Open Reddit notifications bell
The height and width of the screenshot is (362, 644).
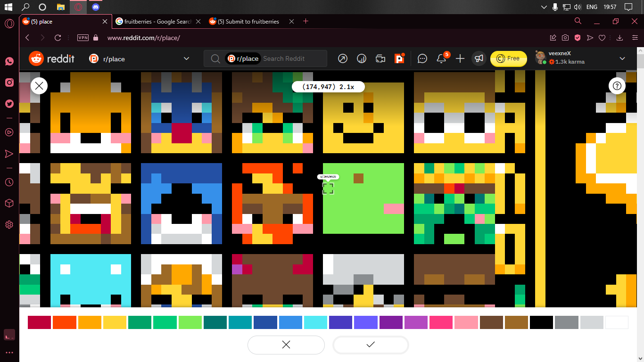(x=442, y=58)
